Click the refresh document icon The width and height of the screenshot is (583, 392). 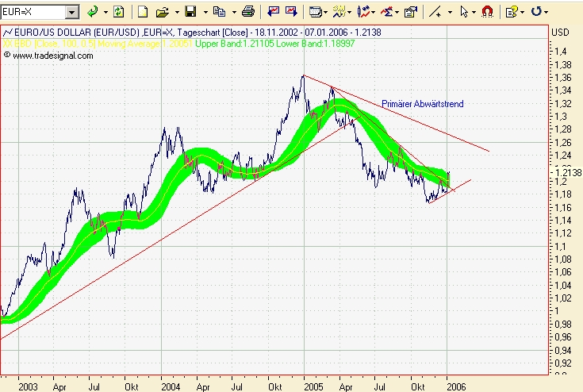(119, 12)
